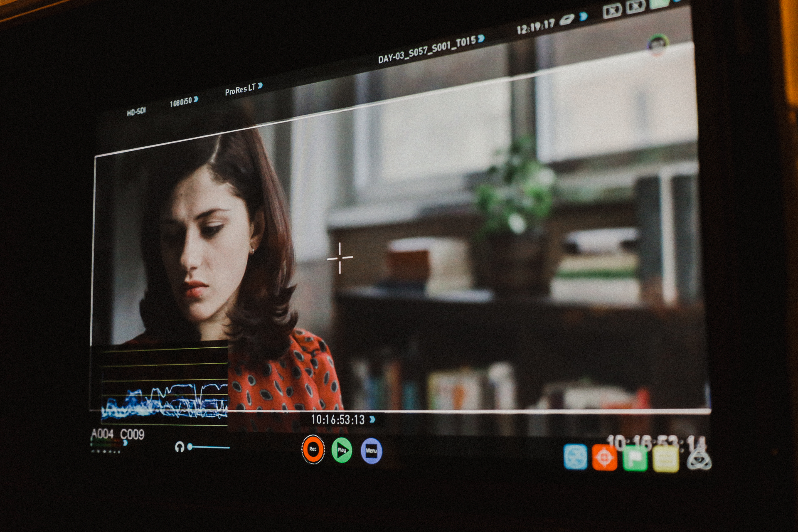Tap the Atomos logo icon

point(699,460)
